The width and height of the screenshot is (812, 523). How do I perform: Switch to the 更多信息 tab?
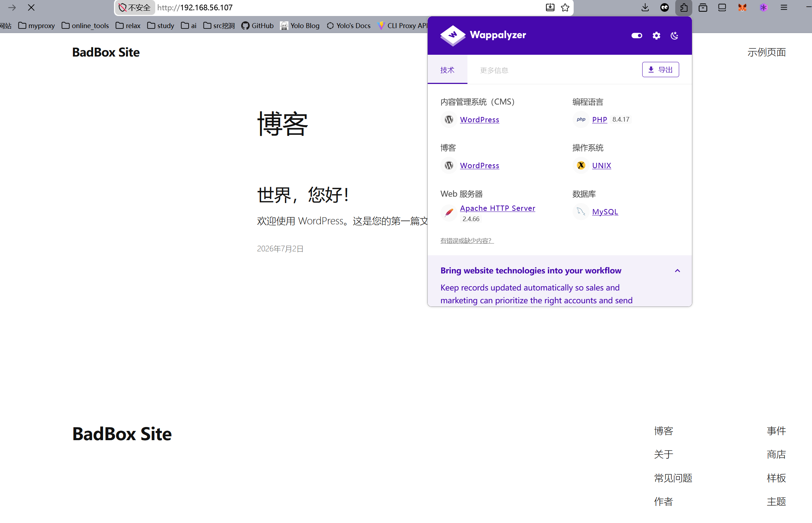(x=494, y=70)
